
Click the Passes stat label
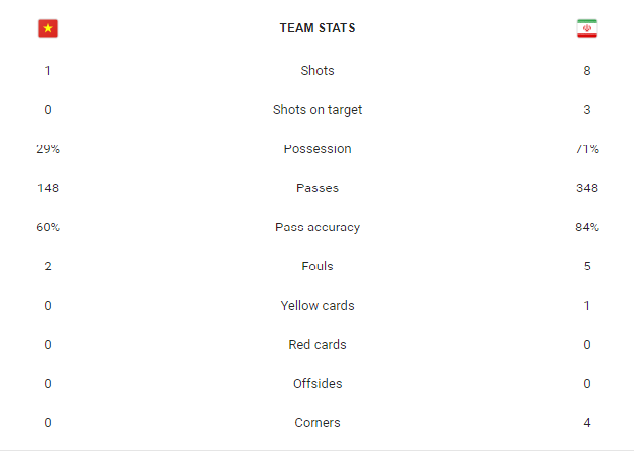[x=317, y=188]
